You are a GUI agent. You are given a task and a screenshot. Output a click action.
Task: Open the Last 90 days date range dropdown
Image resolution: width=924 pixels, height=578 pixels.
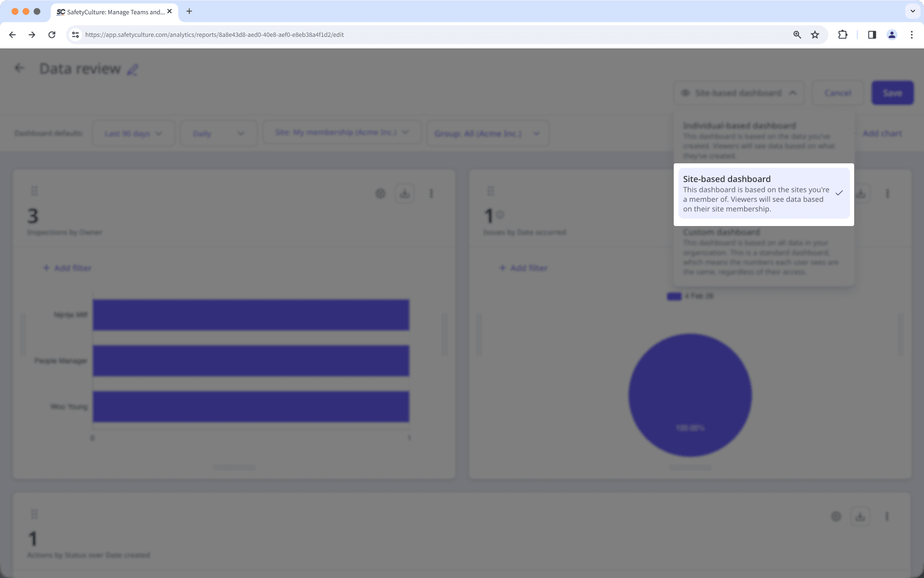[x=133, y=133]
